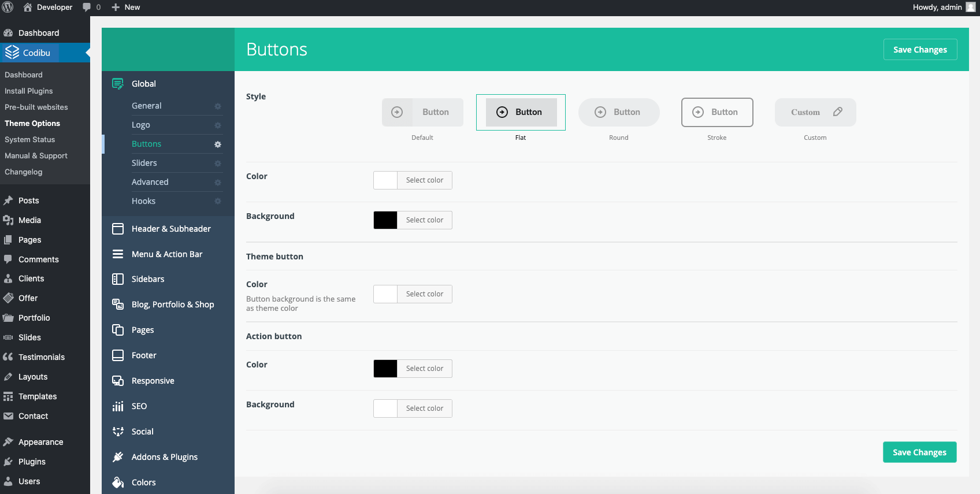Click the top Save Changes button
Screen dimensions: 980x494
pyautogui.click(x=920, y=50)
